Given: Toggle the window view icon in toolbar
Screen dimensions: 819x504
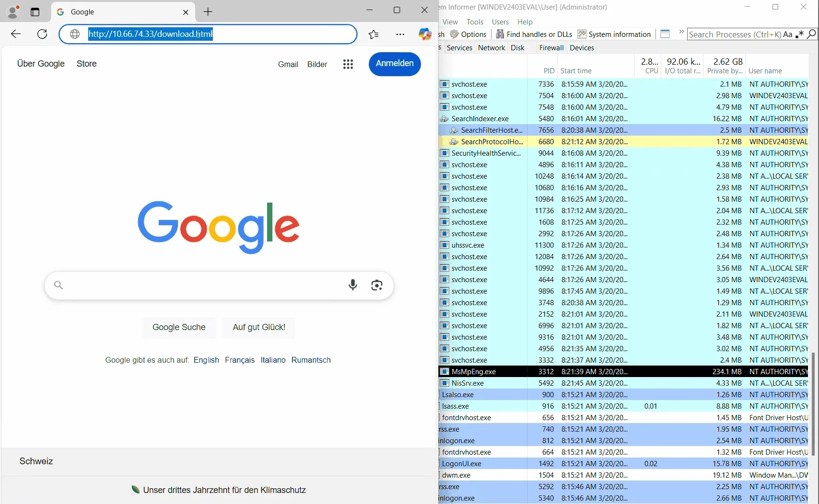Looking at the screenshot, I should [x=665, y=34].
